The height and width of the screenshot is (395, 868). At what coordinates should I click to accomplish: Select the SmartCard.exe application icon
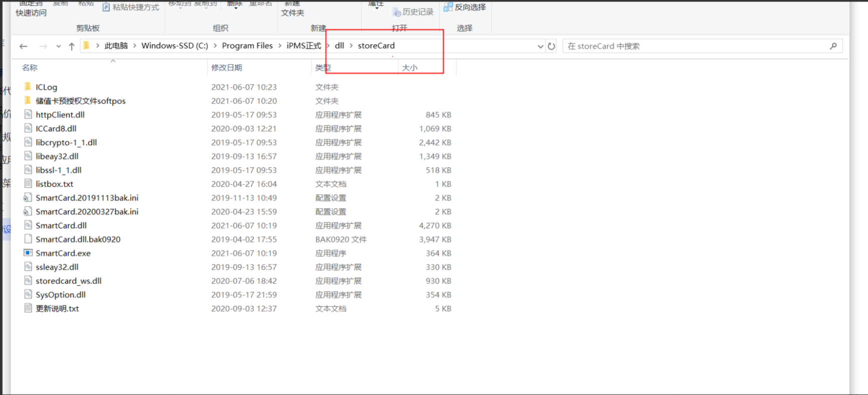[28, 253]
